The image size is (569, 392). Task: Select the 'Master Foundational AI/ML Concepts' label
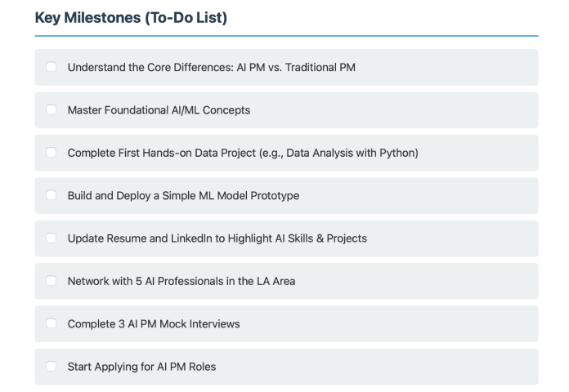(159, 109)
